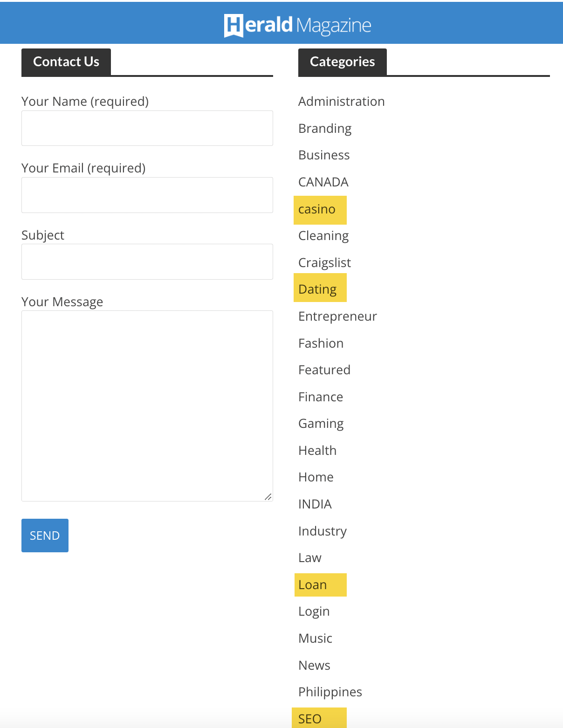Go to the CANADA category
Viewport: 563px width, 728px height.
tap(323, 182)
